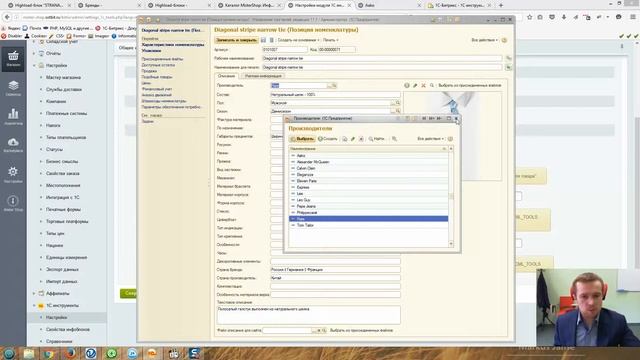Open Все действия dropdown in Производители dialog

pos(431,139)
